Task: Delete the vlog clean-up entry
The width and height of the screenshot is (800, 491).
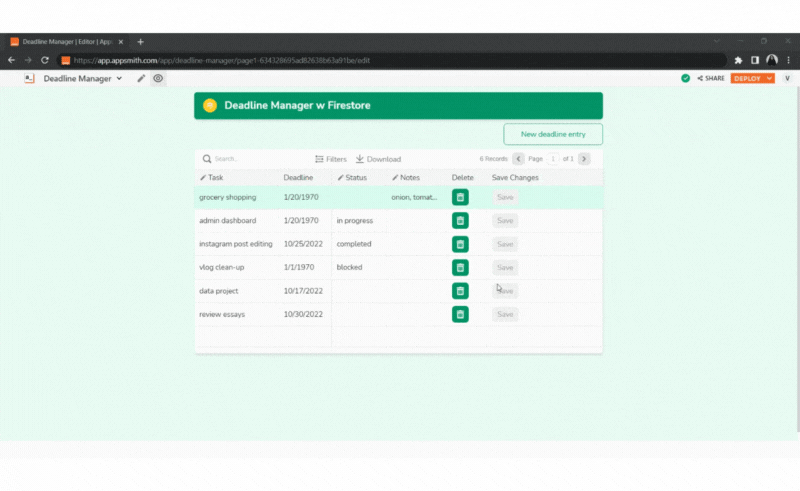Action: pyautogui.click(x=460, y=267)
